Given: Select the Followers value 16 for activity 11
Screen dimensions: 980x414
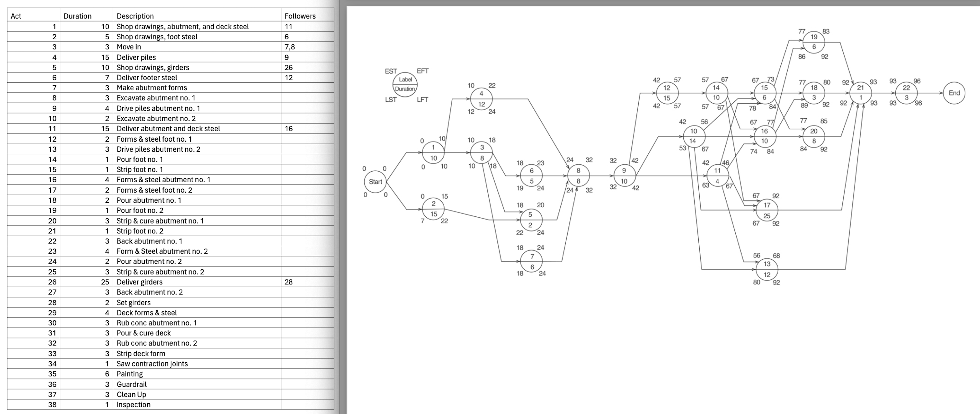Looking at the screenshot, I should [x=288, y=128].
